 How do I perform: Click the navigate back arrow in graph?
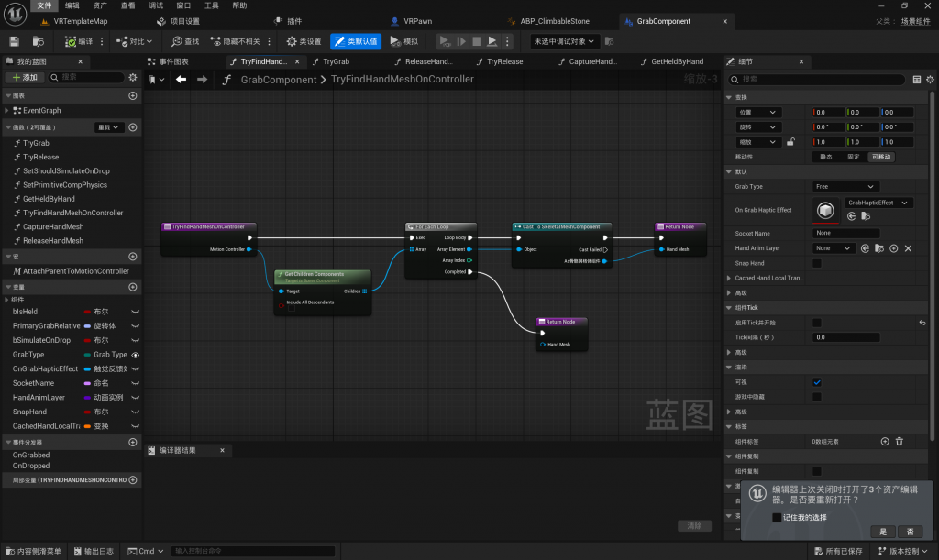[x=181, y=80]
